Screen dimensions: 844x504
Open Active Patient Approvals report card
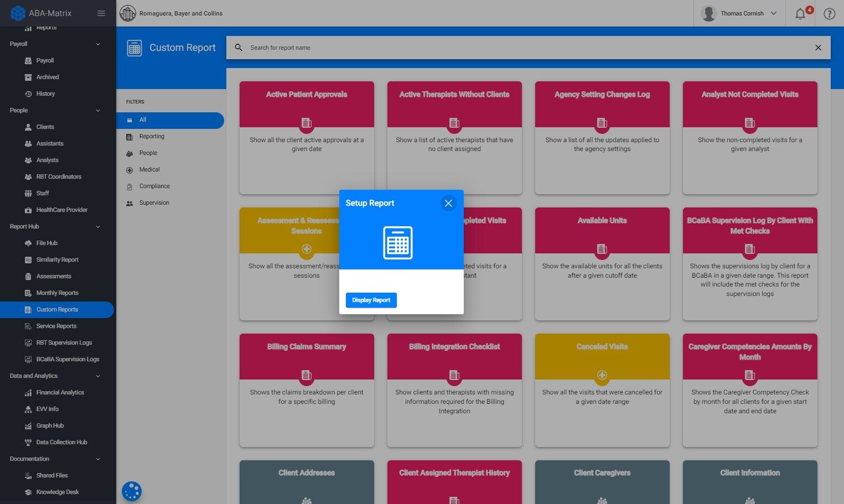pos(307,138)
